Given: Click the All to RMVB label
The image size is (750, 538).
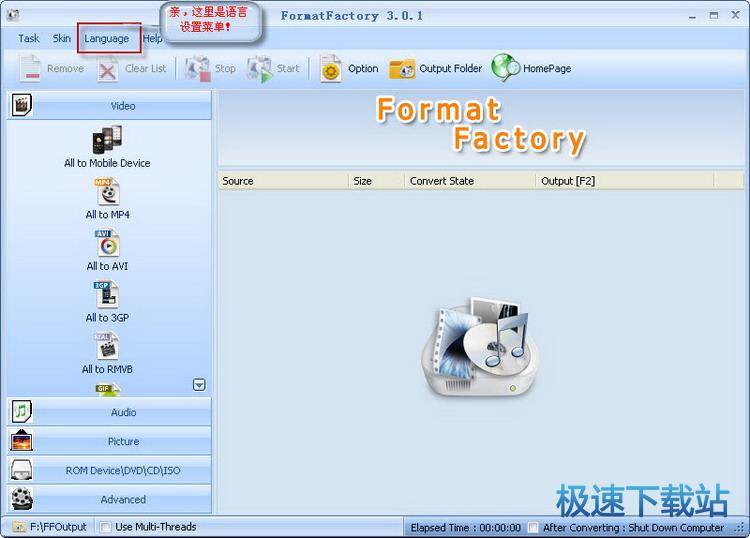Looking at the screenshot, I should click(x=107, y=369).
